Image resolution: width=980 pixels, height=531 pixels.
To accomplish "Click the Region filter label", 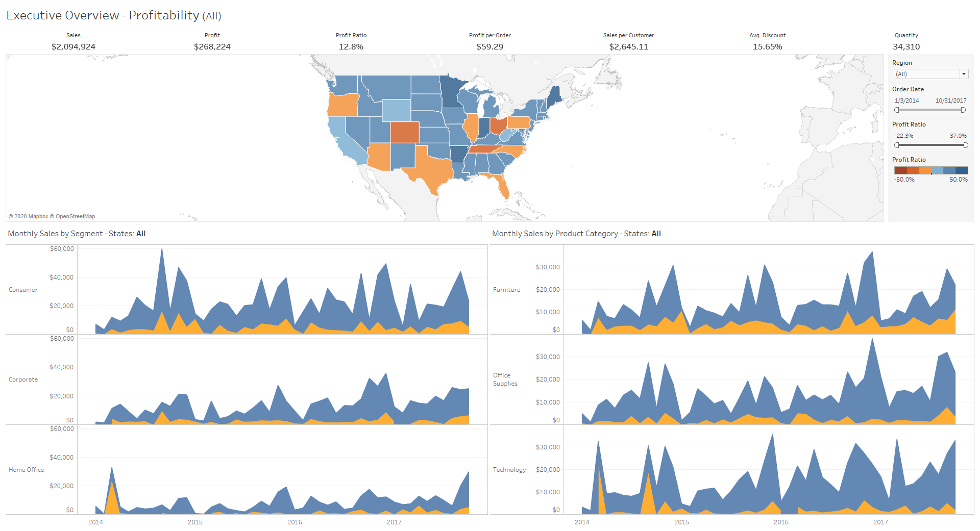I will (x=902, y=63).
